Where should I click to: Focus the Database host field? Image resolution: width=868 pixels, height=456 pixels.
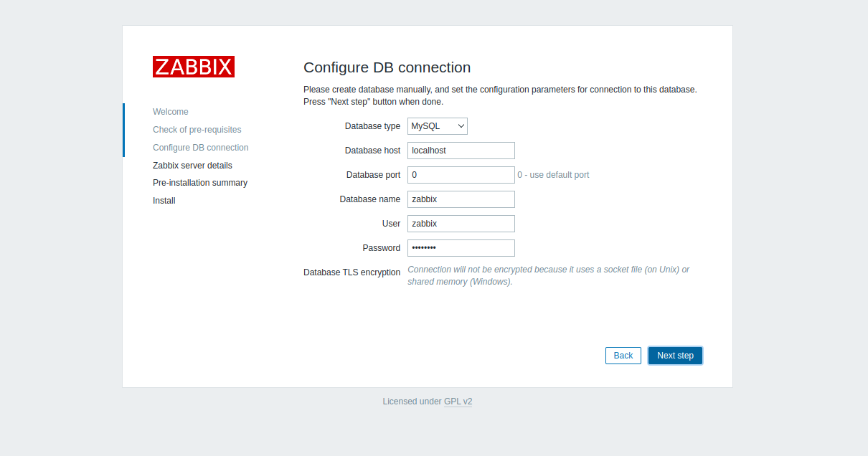[461, 151]
